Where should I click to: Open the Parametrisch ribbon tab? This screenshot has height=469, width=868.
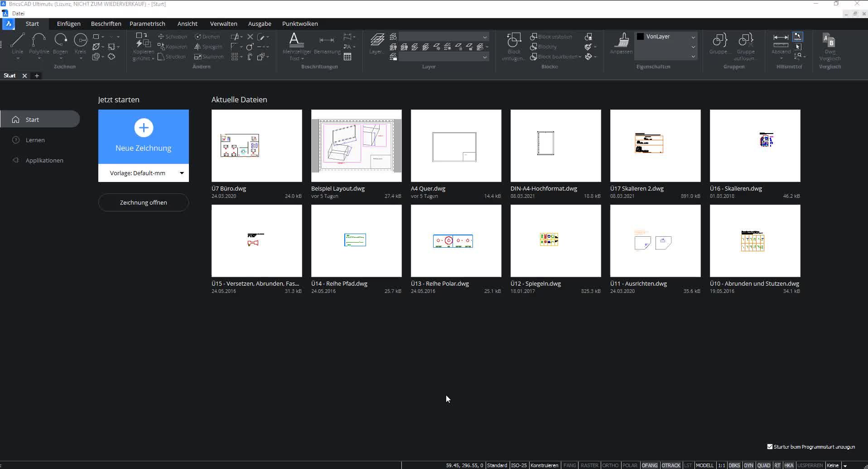pos(147,24)
